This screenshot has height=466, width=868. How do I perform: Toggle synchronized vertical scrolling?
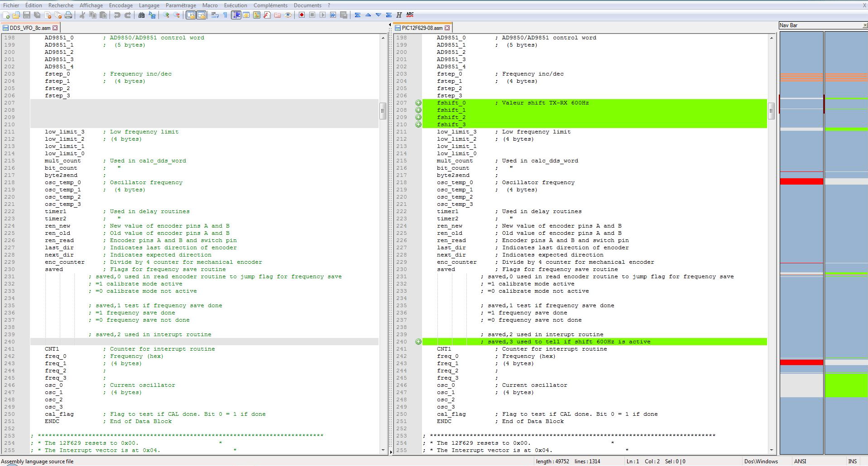[191, 15]
